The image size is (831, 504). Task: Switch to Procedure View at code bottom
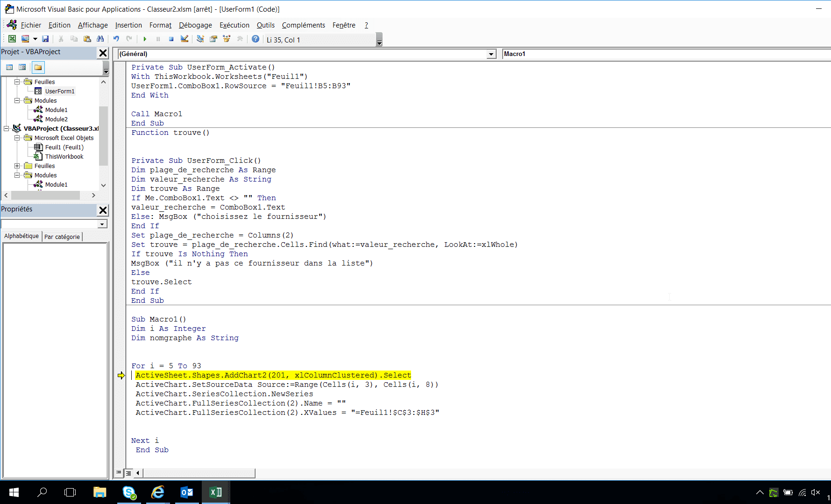pos(119,473)
